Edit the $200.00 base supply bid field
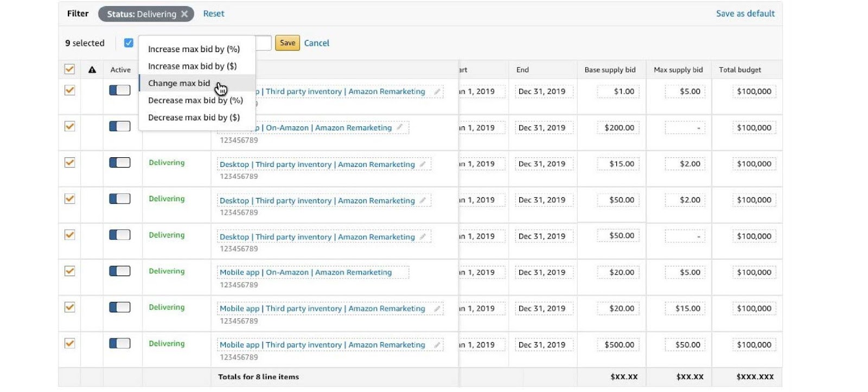The image size is (868, 392). coord(618,127)
